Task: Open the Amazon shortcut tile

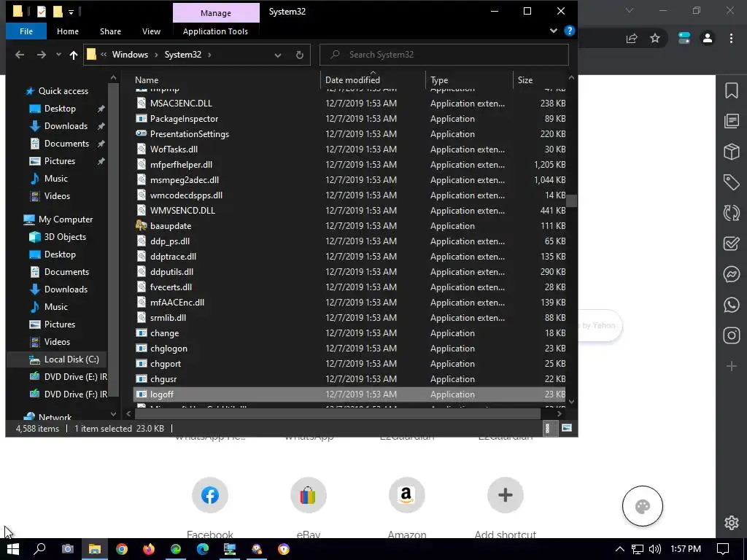Action: click(407, 495)
